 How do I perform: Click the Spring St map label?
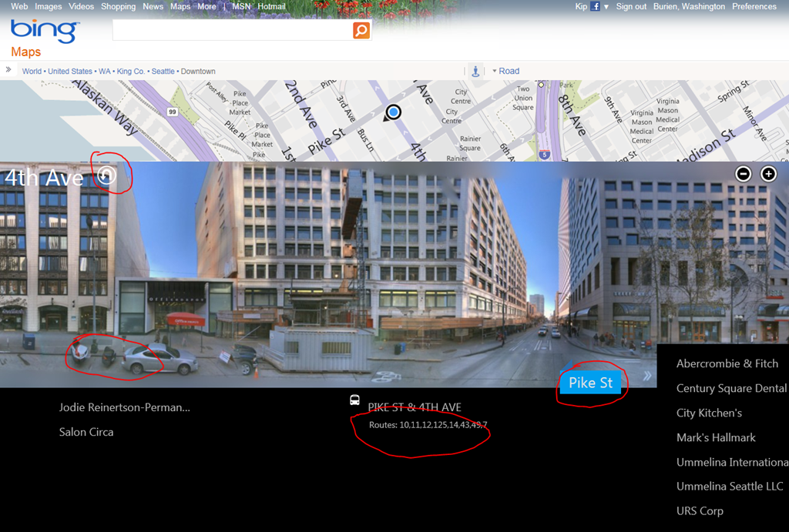pos(733,91)
